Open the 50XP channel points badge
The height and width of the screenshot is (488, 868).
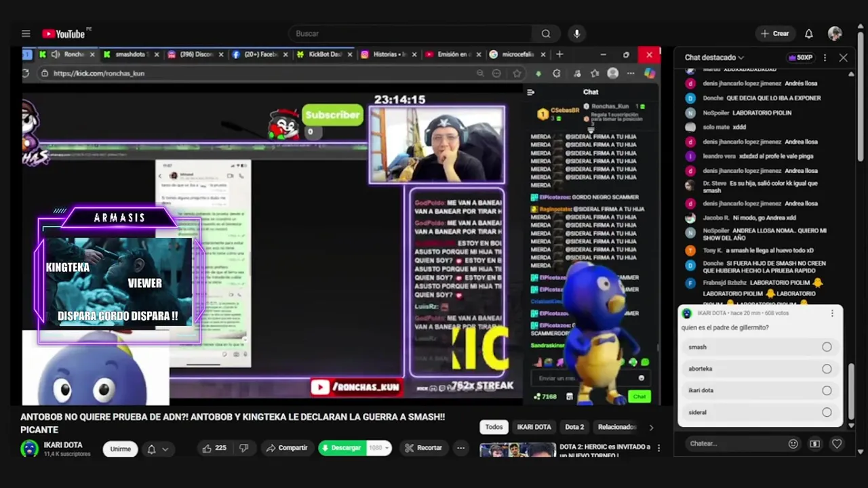click(x=800, y=58)
